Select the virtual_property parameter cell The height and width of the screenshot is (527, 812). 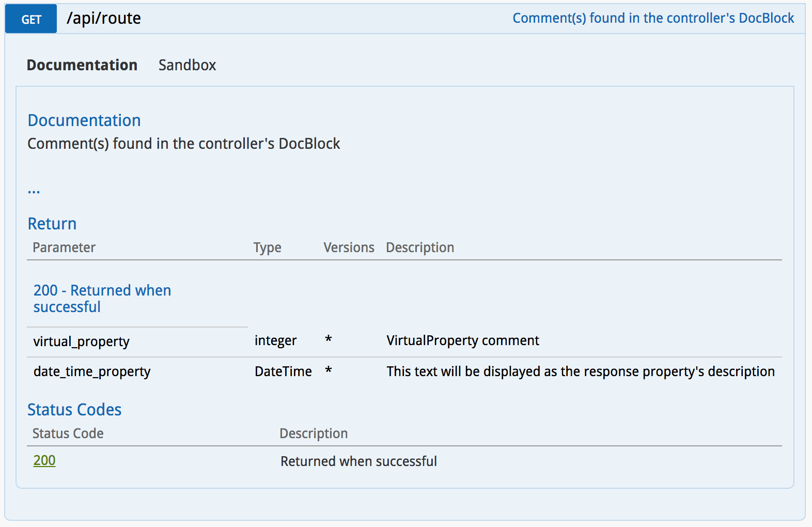[x=82, y=342]
